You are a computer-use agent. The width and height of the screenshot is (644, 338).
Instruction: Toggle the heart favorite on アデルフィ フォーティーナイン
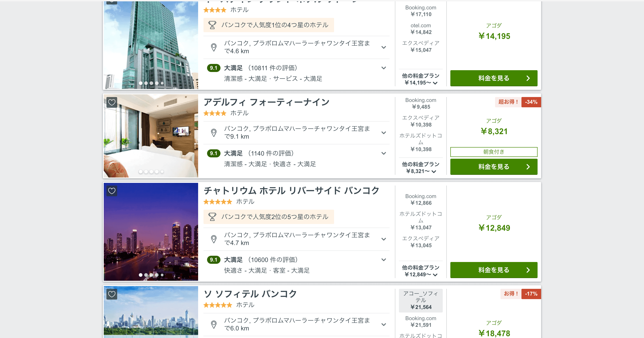tap(112, 103)
